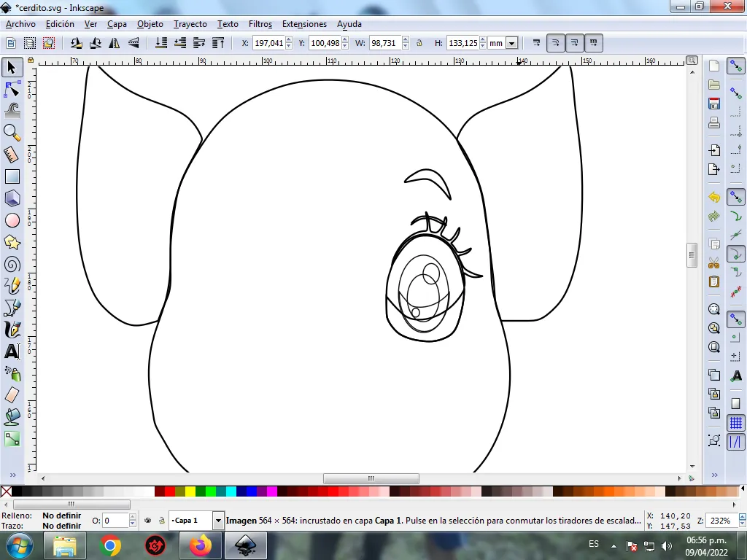The width and height of the screenshot is (747, 560).
Task: Select the 3D box tool
Action: point(12,198)
